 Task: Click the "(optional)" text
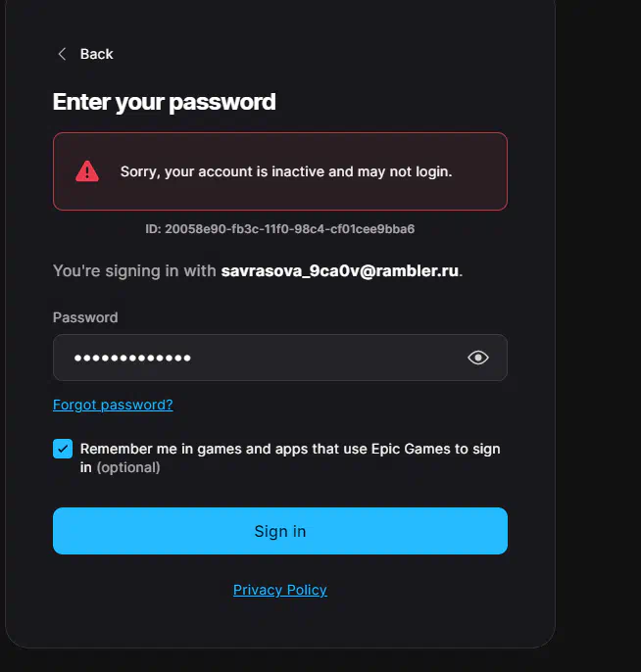[x=127, y=467]
